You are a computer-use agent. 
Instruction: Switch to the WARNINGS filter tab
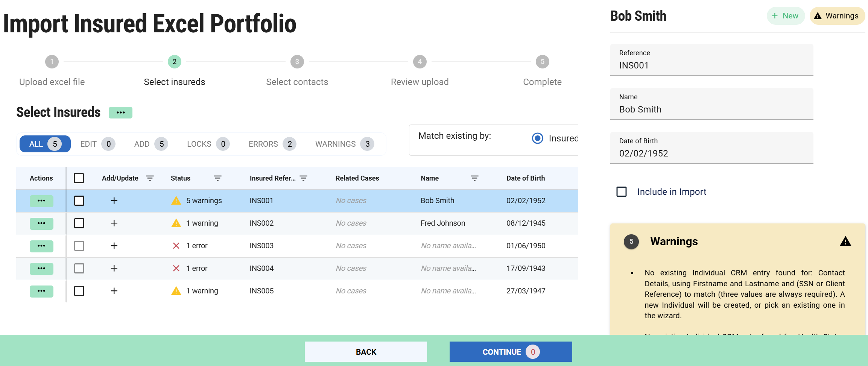click(x=344, y=144)
